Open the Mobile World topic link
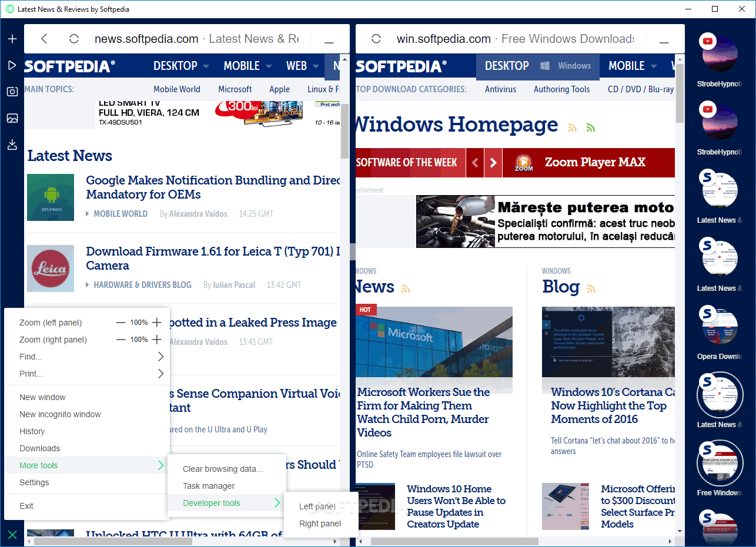This screenshot has width=756, height=547. (x=177, y=89)
